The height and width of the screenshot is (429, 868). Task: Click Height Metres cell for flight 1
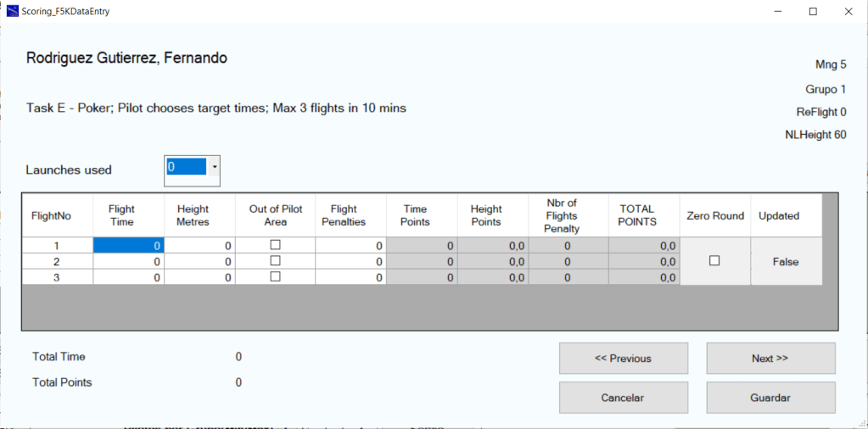point(199,246)
